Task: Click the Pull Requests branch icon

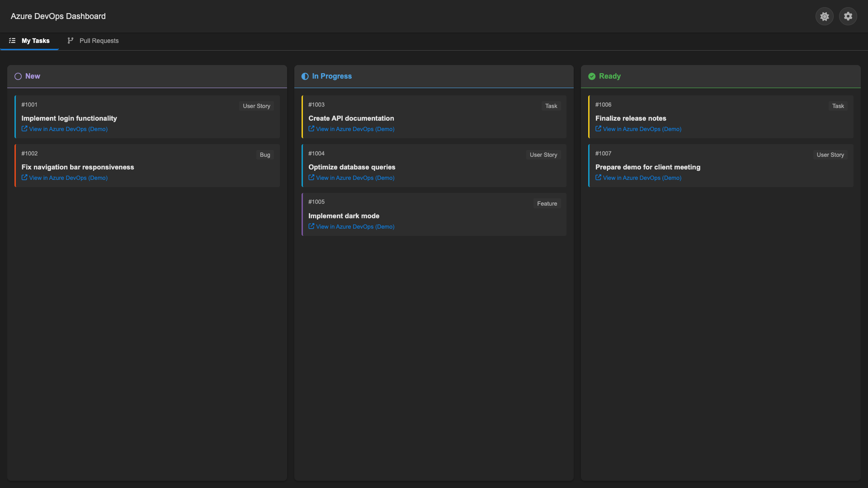Action: (71, 41)
